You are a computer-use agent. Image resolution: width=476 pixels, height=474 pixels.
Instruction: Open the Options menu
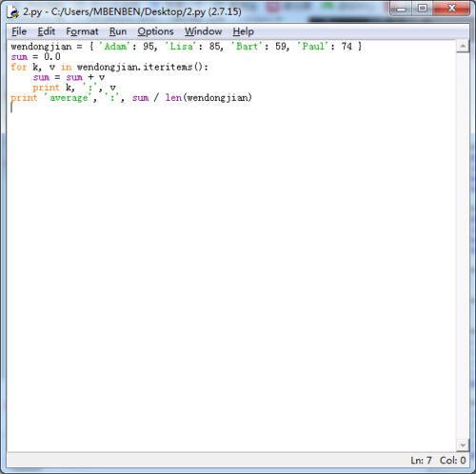click(x=155, y=31)
